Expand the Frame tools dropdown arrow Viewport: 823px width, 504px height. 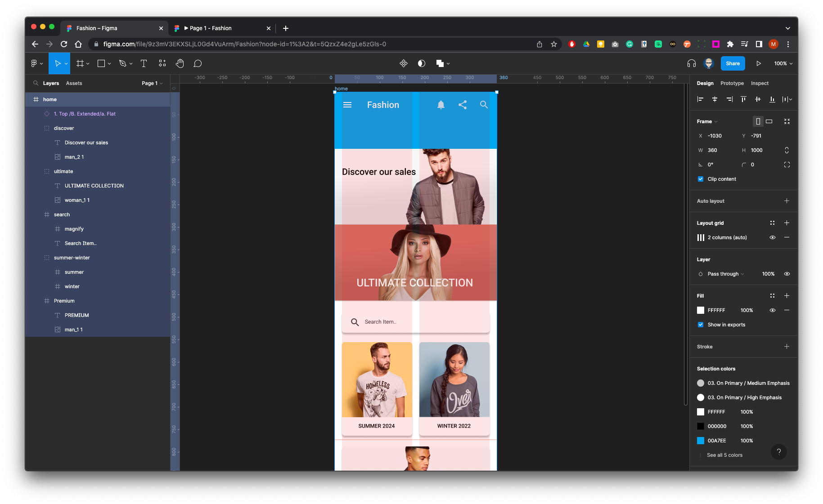[x=88, y=64]
